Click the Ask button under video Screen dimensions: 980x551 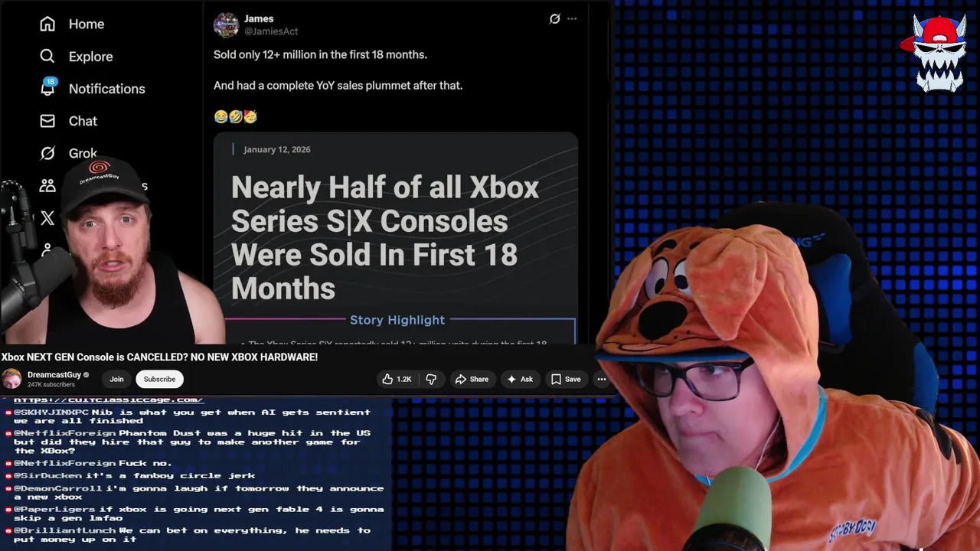point(520,379)
